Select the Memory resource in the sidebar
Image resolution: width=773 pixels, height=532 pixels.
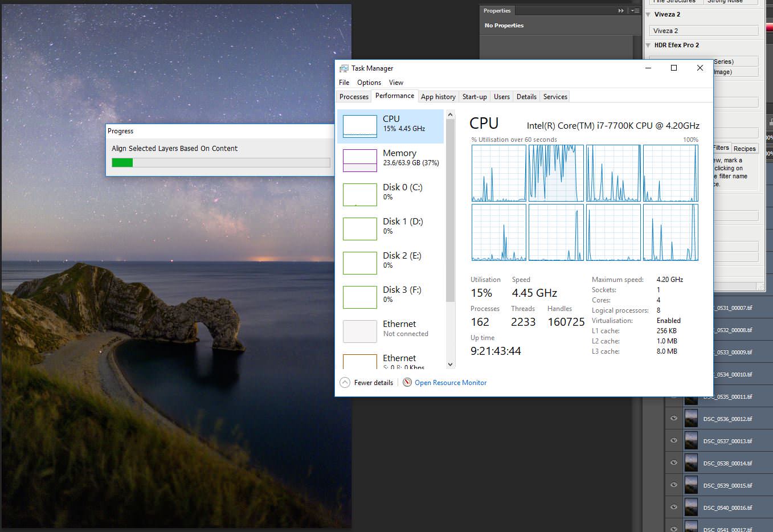coord(390,160)
